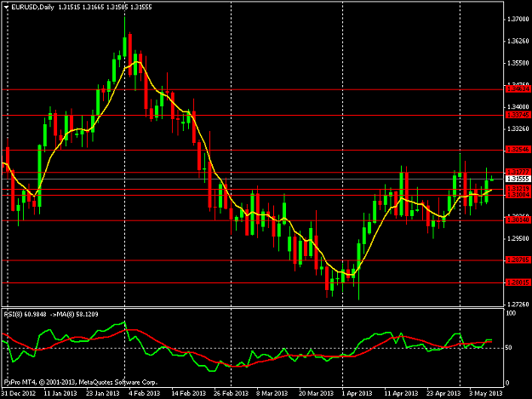This screenshot has height=399, width=532.
Task: Click the 31 Dec 2012 date label
Action: [x=19, y=394]
